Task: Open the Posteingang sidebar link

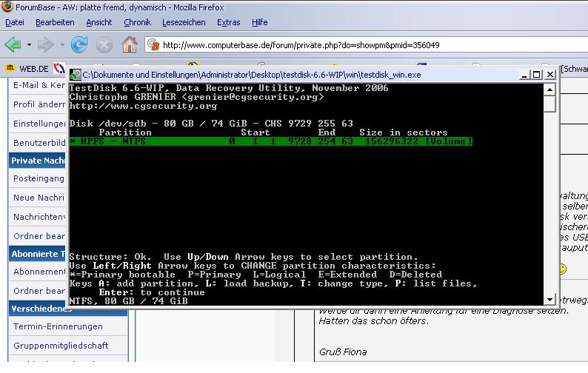Action: [x=39, y=178]
